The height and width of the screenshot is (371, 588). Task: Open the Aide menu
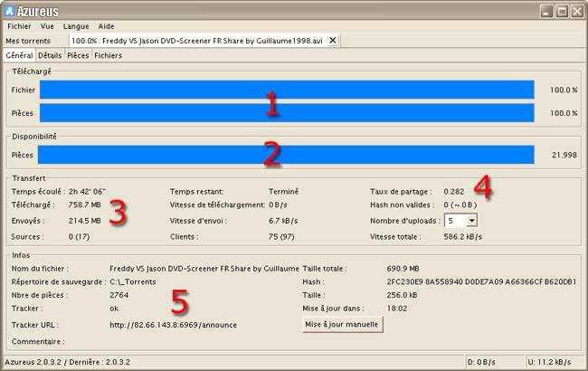pos(106,26)
